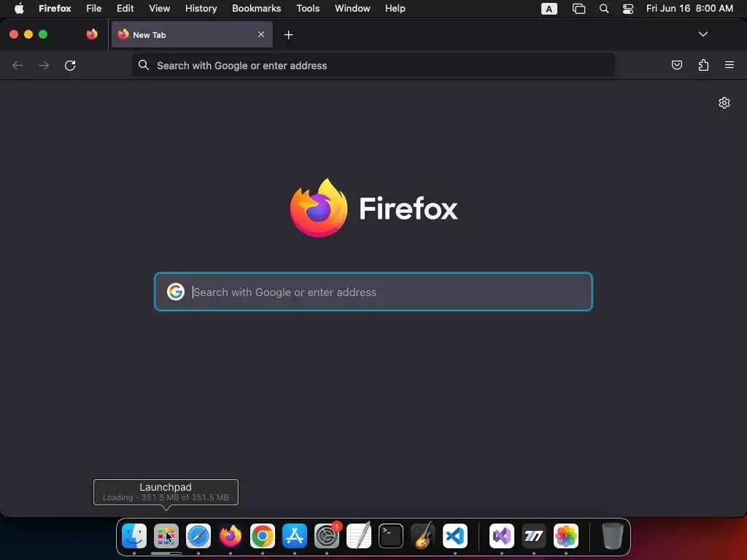The image size is (747, 560).
Task: Click the Firefox pinned tab icon
Action: pos(92,34)
